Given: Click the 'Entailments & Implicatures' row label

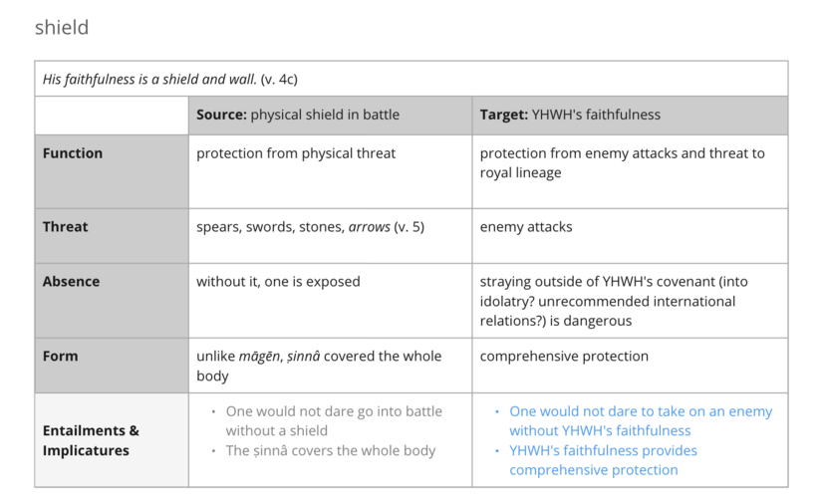Looking at the screenshot, I should pyautogui.click(x=91, y=440).
